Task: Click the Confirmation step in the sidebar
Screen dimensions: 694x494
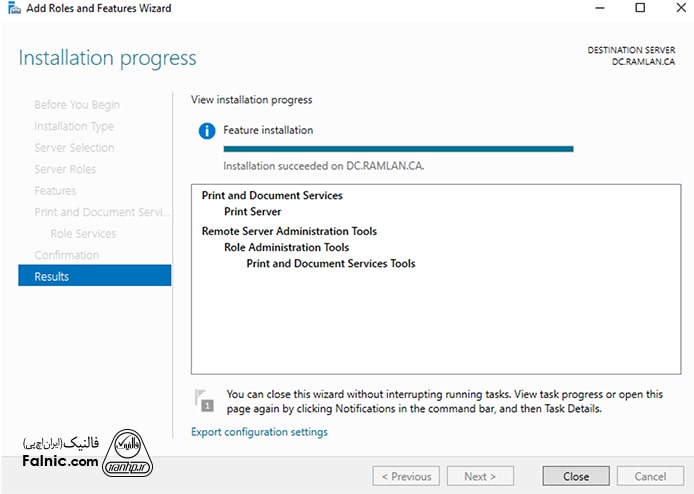Action: point(67,255)
